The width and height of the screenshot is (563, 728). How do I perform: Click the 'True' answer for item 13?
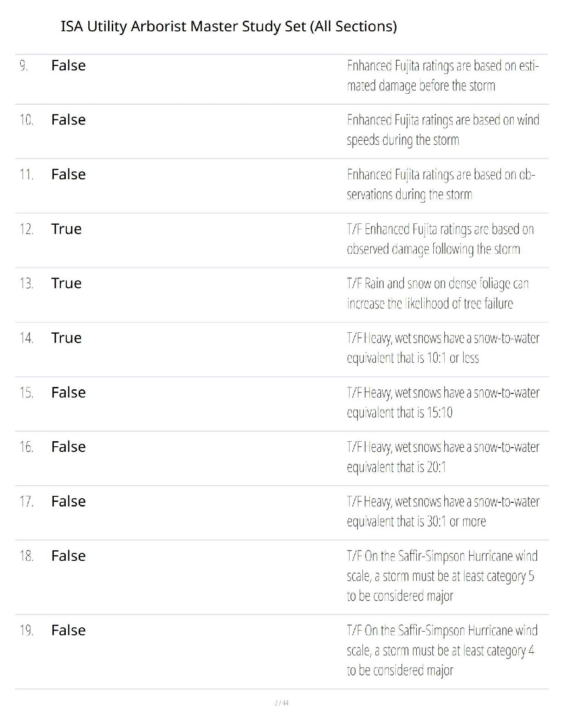coord(66,283)
